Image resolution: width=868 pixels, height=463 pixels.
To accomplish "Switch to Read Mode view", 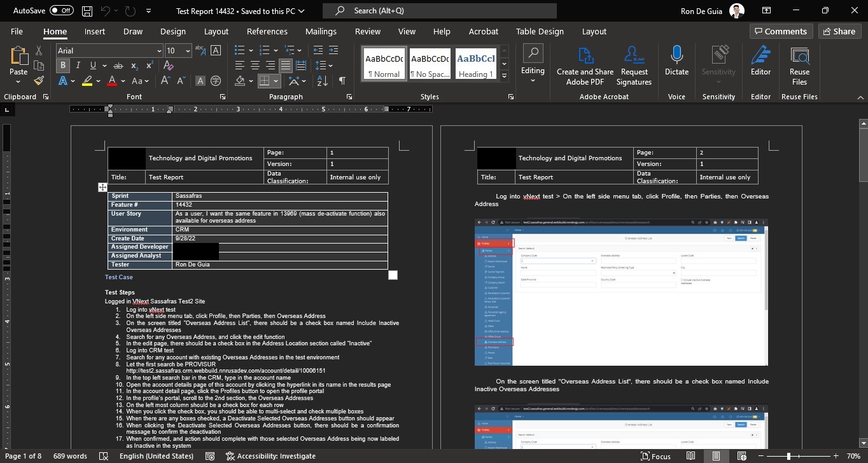I will tap(691, 456).
